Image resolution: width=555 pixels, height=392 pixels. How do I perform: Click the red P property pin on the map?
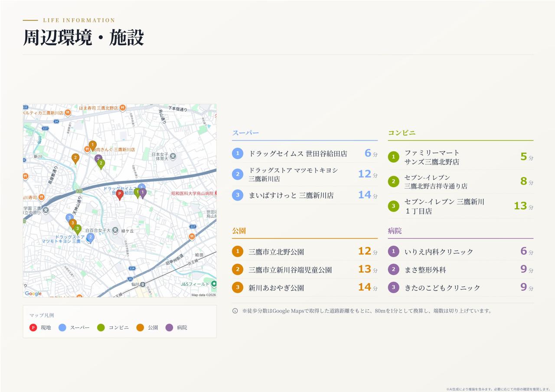pos(120,194)
